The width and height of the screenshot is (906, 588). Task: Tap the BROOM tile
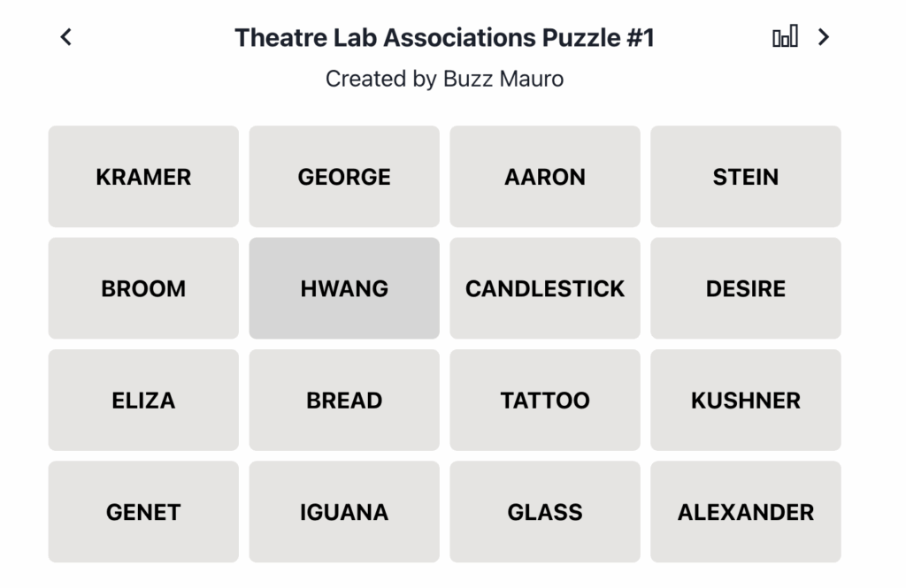(x=143, y=288)
